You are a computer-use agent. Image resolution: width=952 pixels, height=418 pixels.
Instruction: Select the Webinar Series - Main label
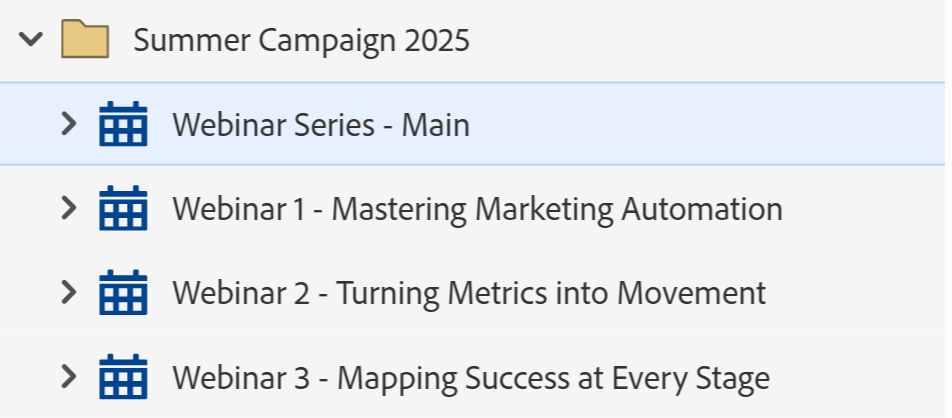320,126
